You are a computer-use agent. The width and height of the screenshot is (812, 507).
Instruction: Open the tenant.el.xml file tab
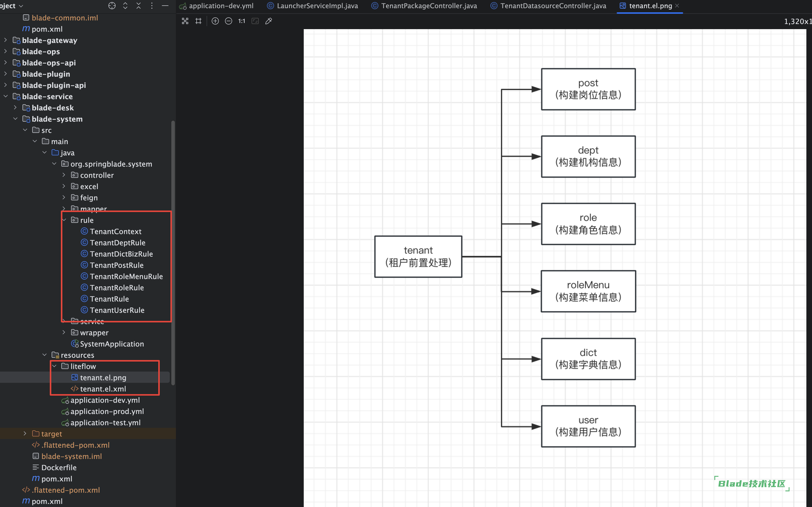point(102,388)
